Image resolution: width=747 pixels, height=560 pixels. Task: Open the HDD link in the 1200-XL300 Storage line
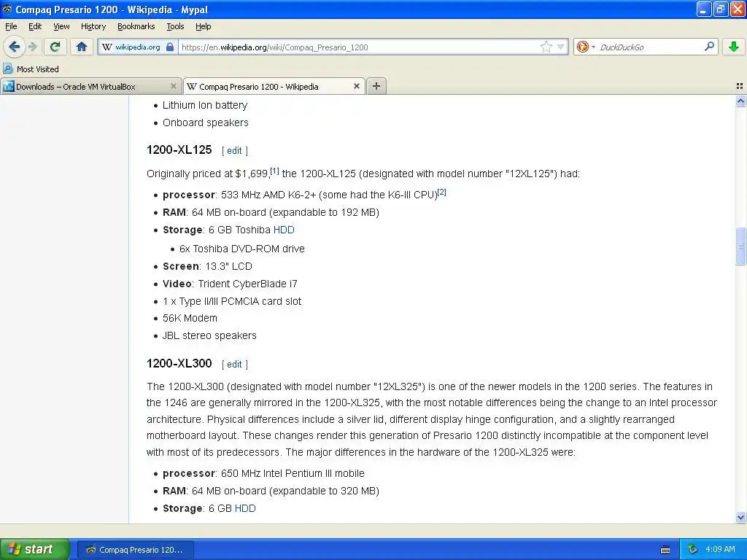245,508
